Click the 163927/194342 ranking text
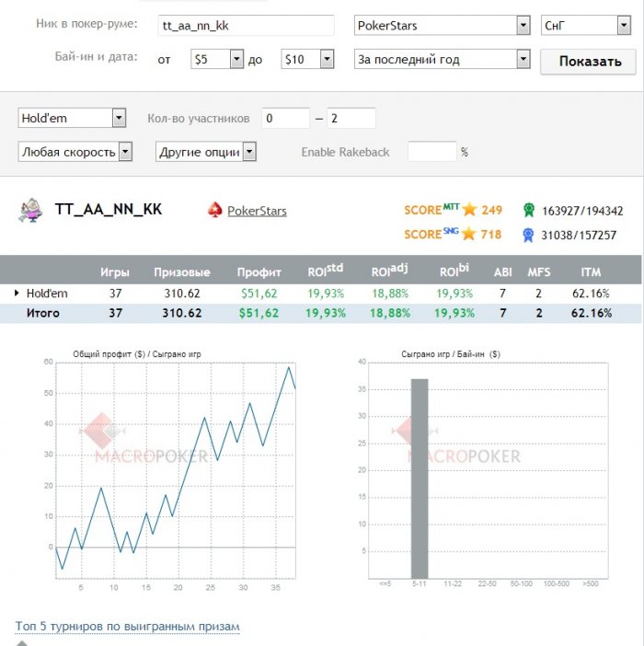Screen dimensions: 644x646 click(582, 211)
